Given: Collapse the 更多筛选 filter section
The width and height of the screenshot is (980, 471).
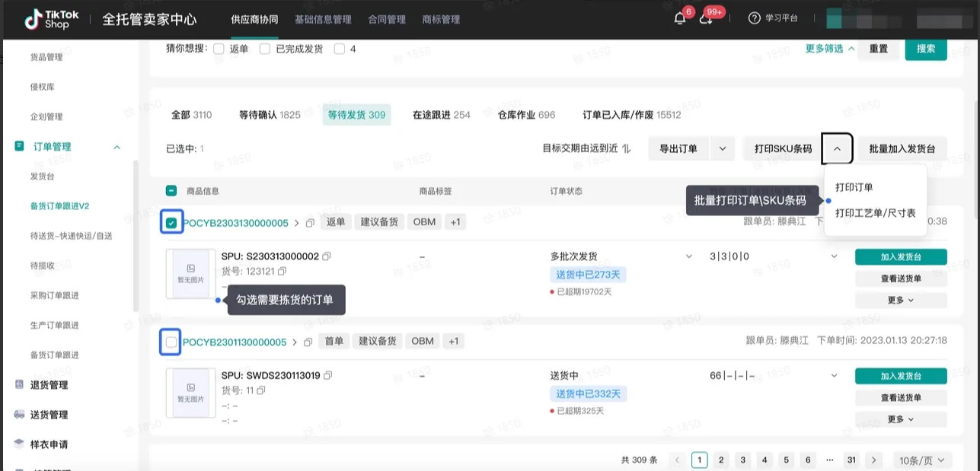Looking at the screenshot, I should [830, 49].
